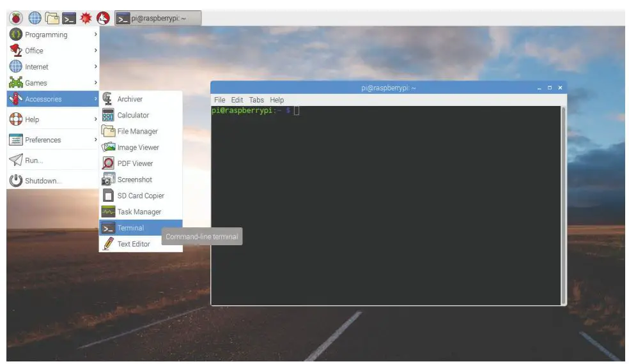Expand the Office submenu arrow
Image resolution: width=629 pixels, height=364 pixels.
click(95, 50)
